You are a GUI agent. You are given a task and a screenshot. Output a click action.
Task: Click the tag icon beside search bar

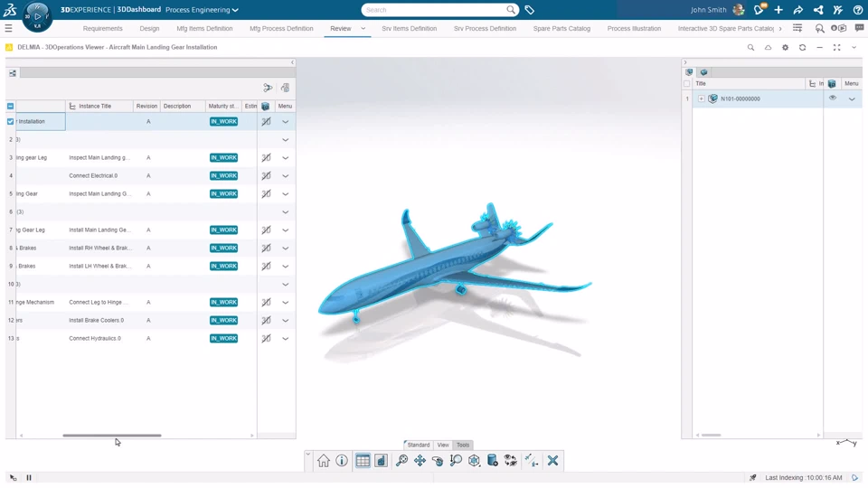click(x=529, y=10)
